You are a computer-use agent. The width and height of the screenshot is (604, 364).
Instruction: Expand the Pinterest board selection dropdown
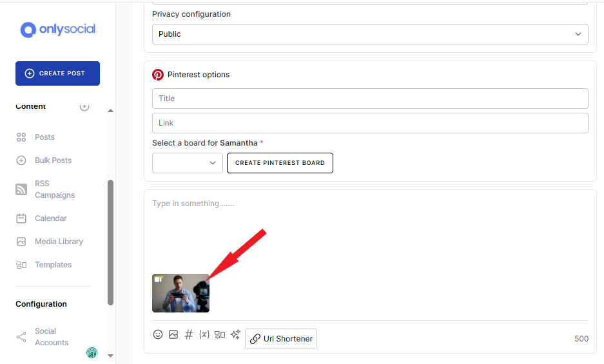click(x=188, y=163)
